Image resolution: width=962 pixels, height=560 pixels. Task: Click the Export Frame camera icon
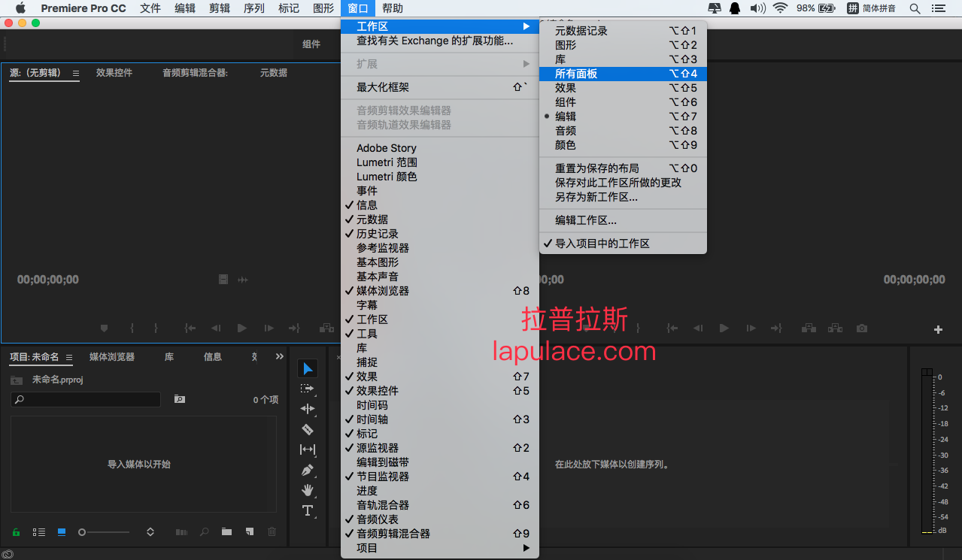coord(862,328)
